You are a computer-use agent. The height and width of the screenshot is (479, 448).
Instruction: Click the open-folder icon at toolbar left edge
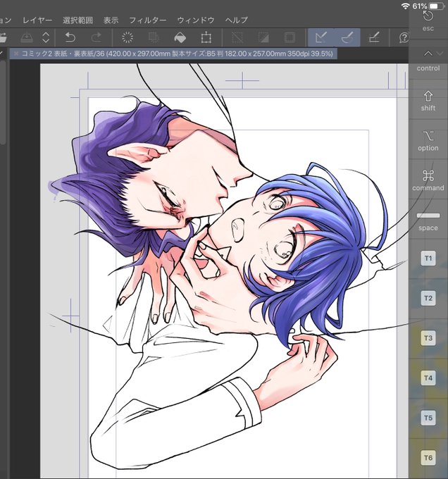[3, 37]
